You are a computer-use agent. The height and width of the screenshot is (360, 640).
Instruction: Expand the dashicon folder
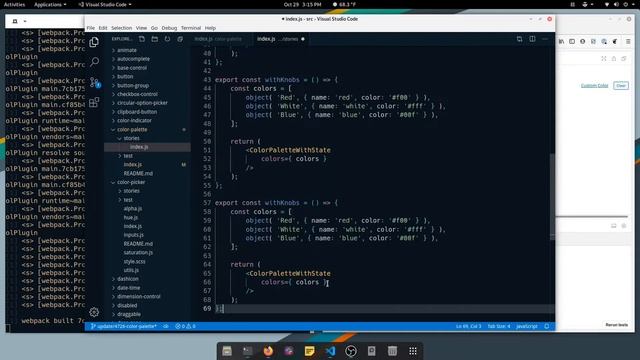(128, 279)
